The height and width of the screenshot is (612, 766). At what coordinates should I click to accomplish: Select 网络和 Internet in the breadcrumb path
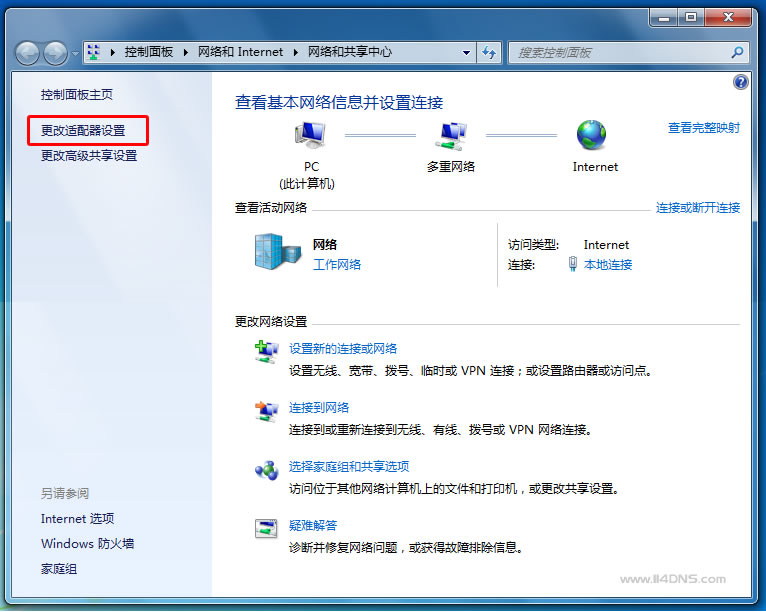point(240,52)
